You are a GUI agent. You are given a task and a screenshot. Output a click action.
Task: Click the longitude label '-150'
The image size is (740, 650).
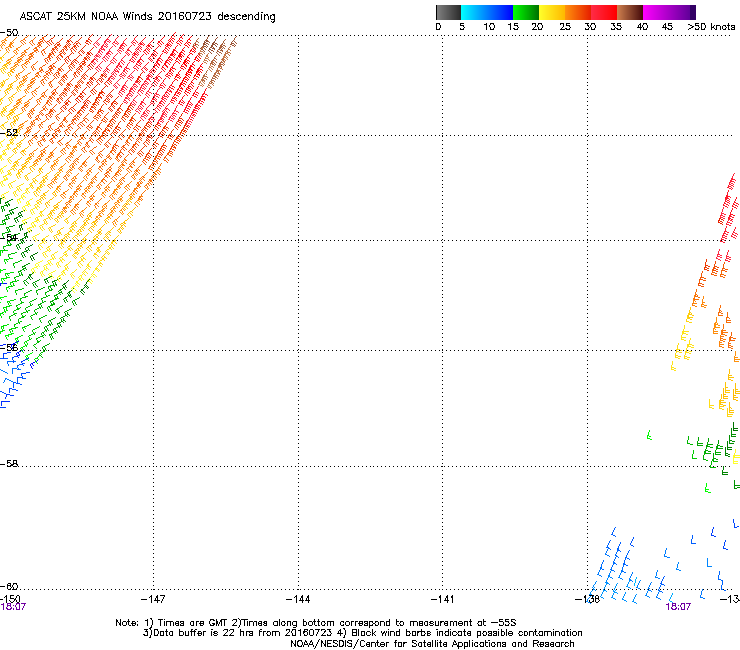[10, 599]
